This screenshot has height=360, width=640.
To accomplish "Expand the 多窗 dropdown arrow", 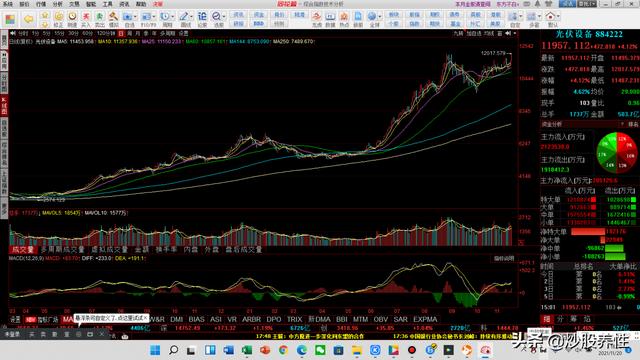I will (540, 17).
